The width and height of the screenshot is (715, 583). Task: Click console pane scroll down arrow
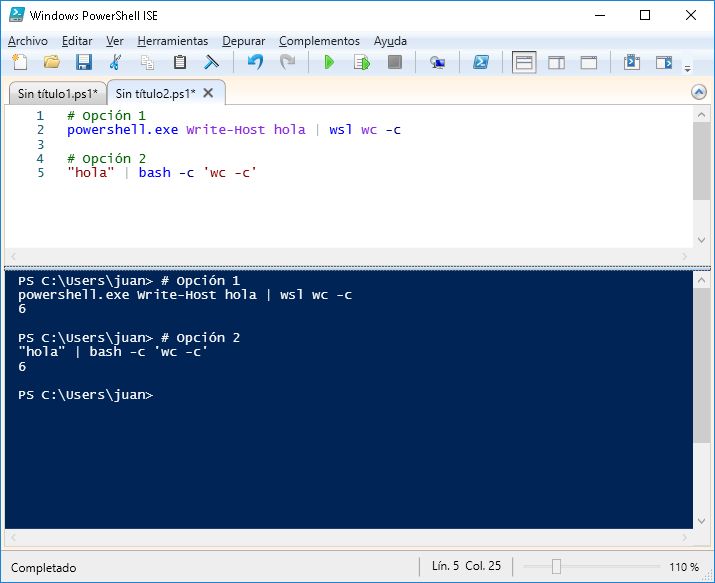pyautogui.click(x=701, y=520)
